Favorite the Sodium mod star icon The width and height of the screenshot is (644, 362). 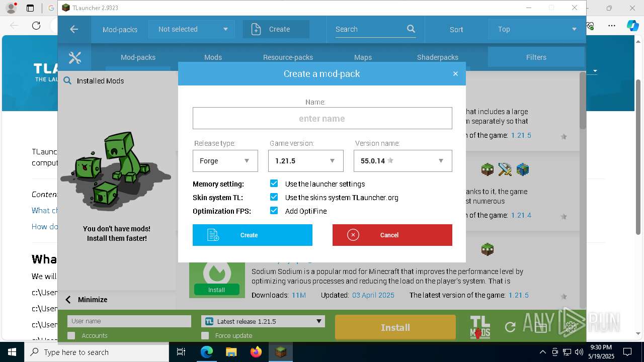[x=563, y=296]
